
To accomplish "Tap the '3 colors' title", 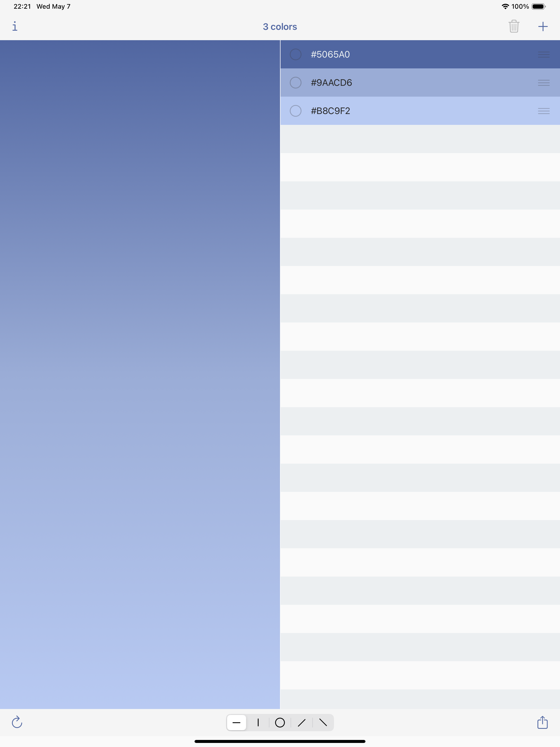I will click(x=280, y=27).
